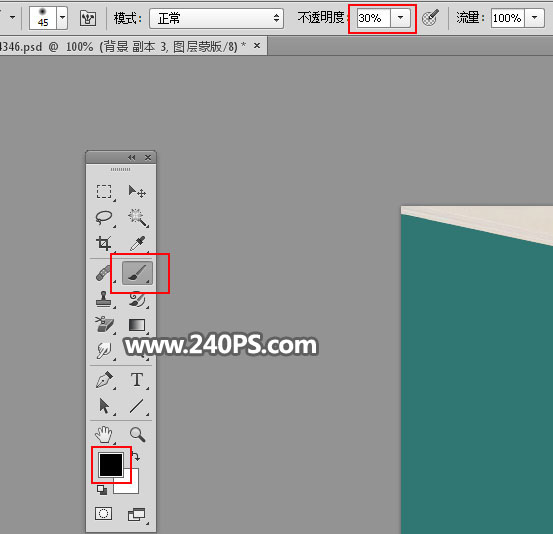The height and width of the screenshot is (534, 553).
Task: Select the Rectangular Marquee tool
Action: point(104,192)
